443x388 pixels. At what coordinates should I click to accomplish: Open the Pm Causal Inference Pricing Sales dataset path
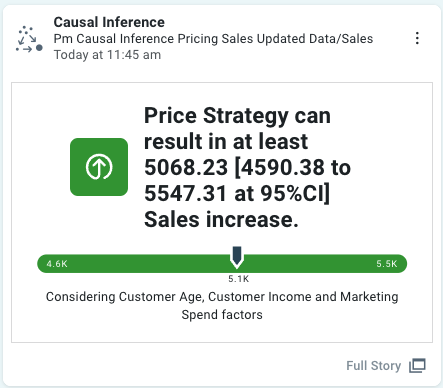pyautogui.click(x=213, y=39)
